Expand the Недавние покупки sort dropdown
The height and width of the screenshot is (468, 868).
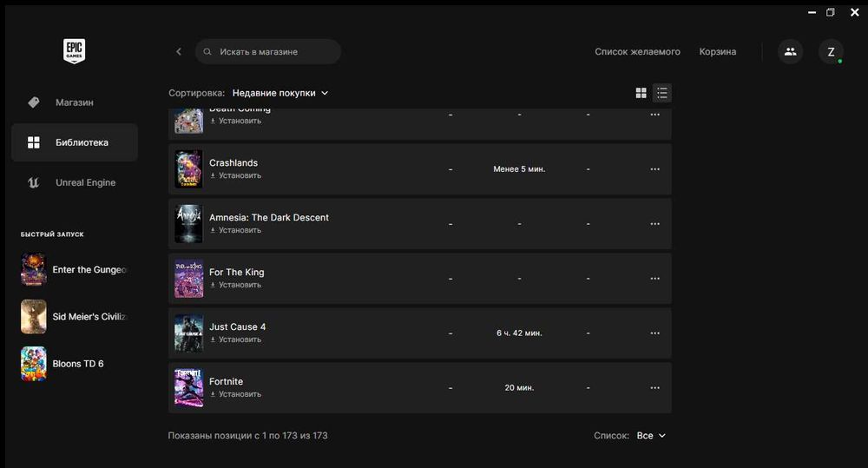click(280, 93)
